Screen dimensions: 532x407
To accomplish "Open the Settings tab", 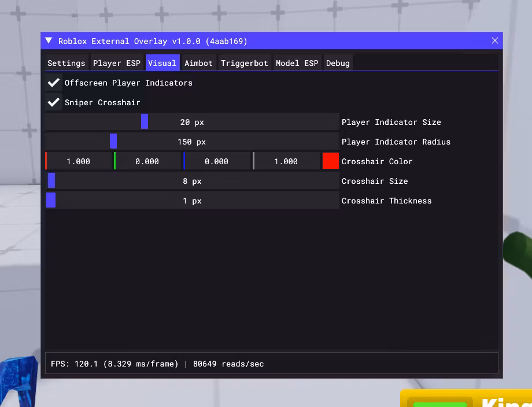I will 66,63.
